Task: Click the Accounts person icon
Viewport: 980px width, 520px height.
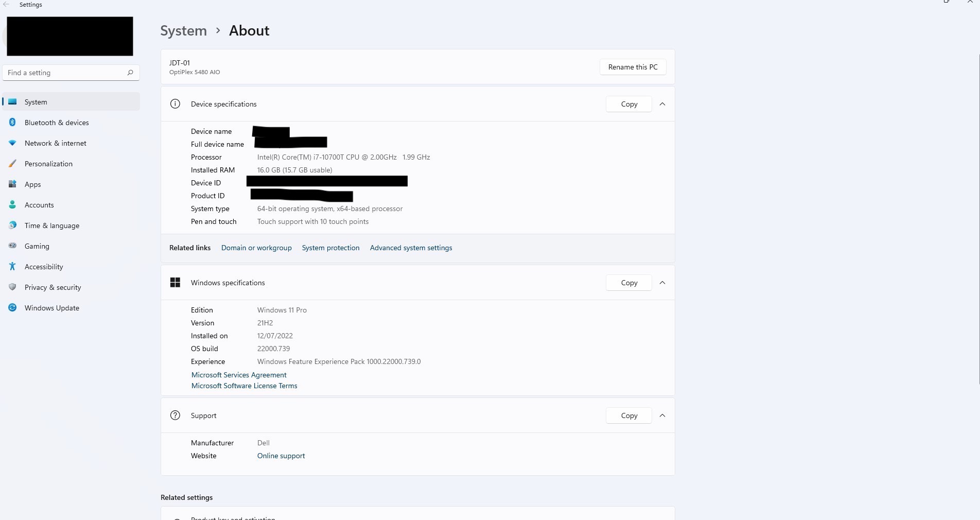Action: pos(12,205)
